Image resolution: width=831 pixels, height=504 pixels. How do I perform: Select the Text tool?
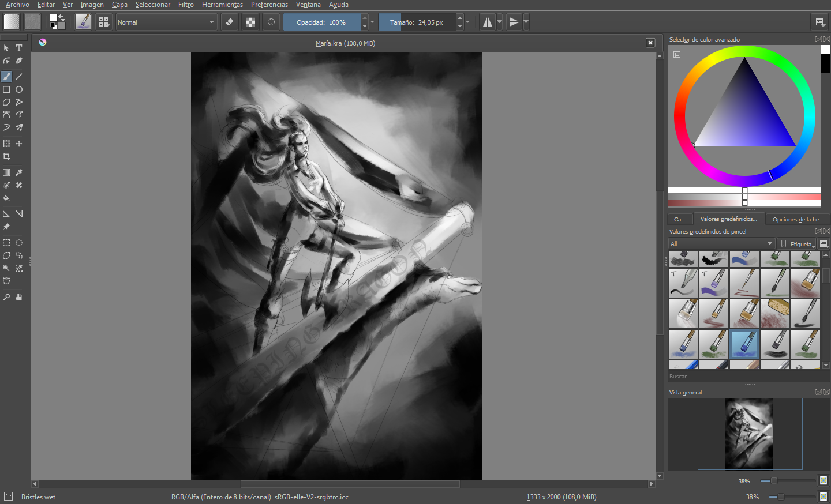[19, 48]
